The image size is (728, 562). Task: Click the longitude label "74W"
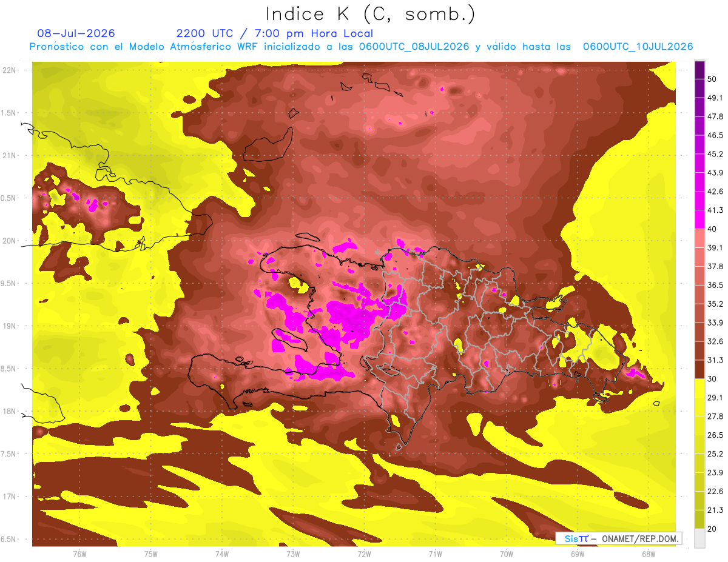point(222,554)
